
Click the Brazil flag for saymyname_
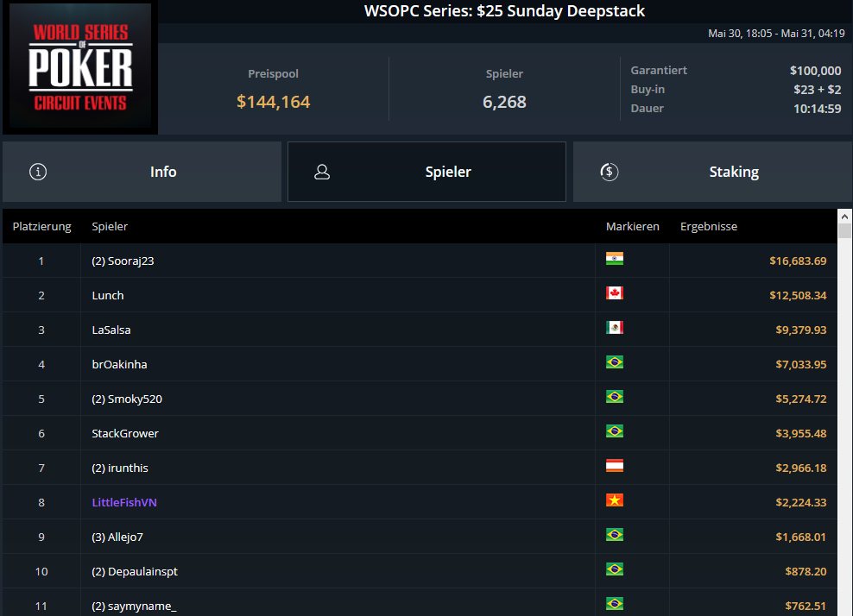[615, 604]
